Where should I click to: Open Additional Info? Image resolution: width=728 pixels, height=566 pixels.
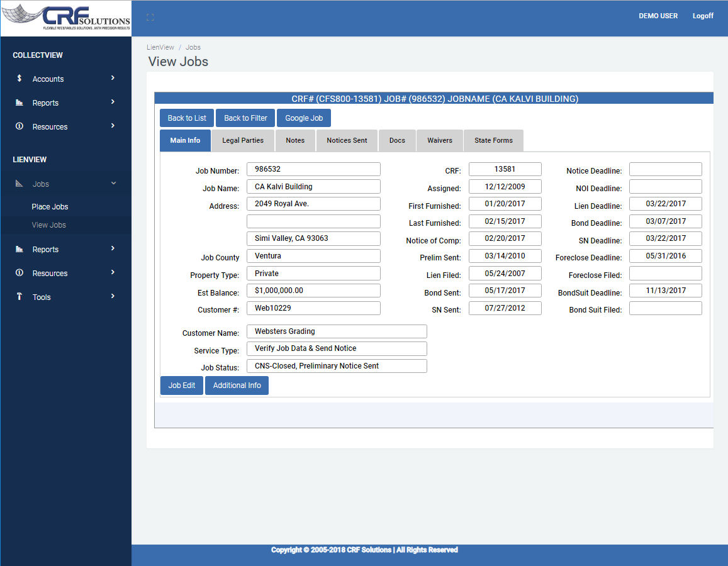click(237, 386)
